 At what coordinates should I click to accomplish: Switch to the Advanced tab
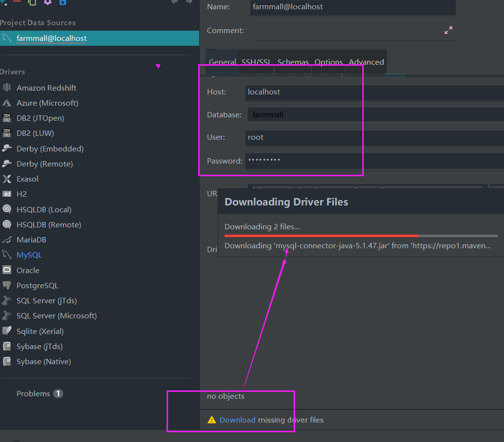pos(366,62)
